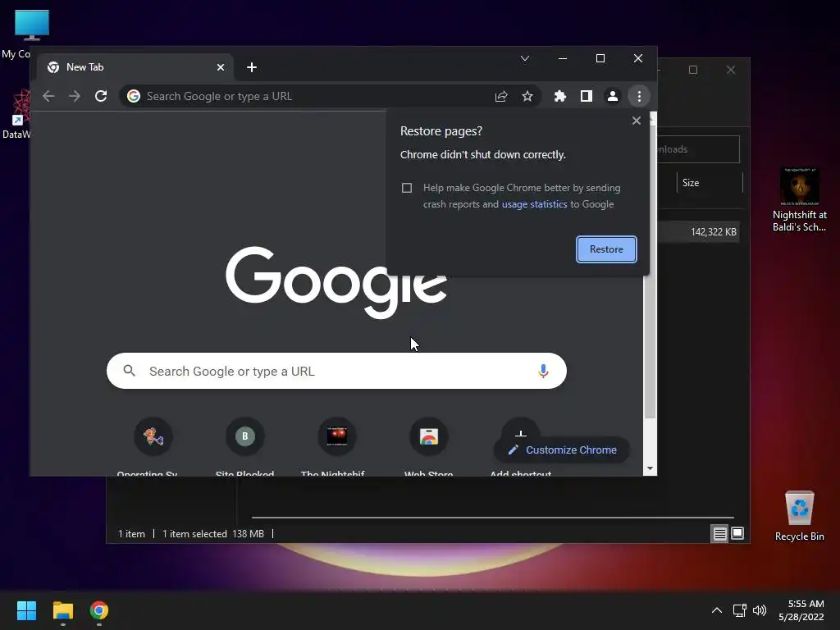Click the Google search box

pyautogui.click(x=336, y=371)
